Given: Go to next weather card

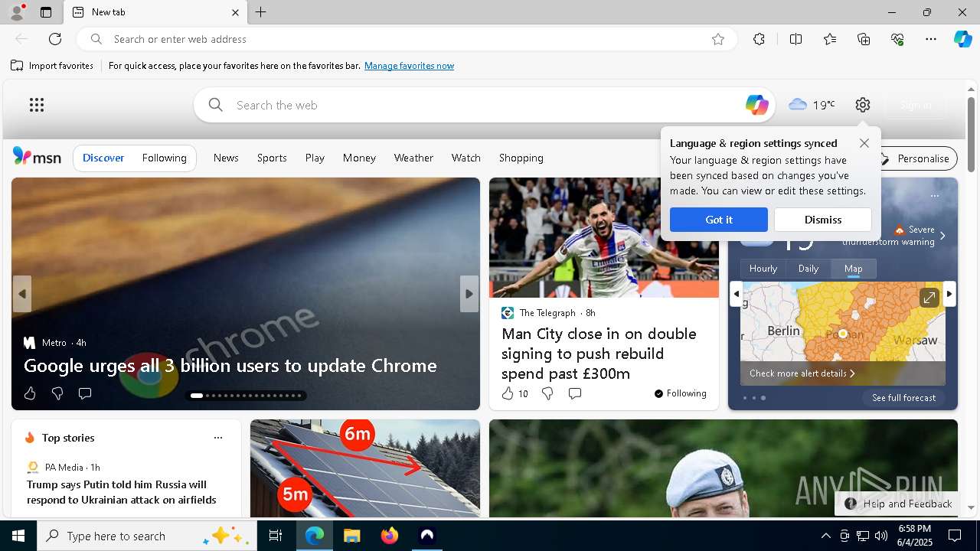Looking at the screenshot, I should click(949, 294).
